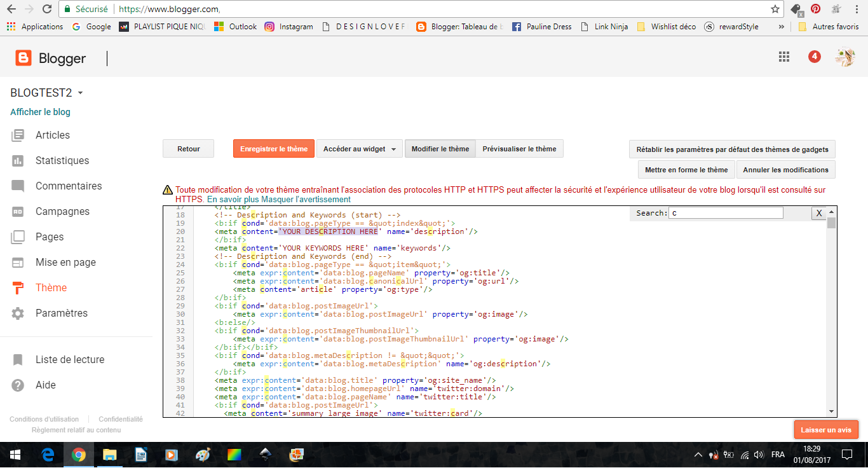Click the Enregistrer le thème button
Screen dimensions: 868x468
(x=274, y=149)
